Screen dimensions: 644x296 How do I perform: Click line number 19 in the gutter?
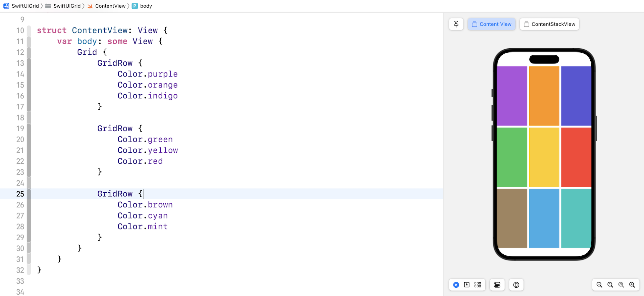coord(20,129)
